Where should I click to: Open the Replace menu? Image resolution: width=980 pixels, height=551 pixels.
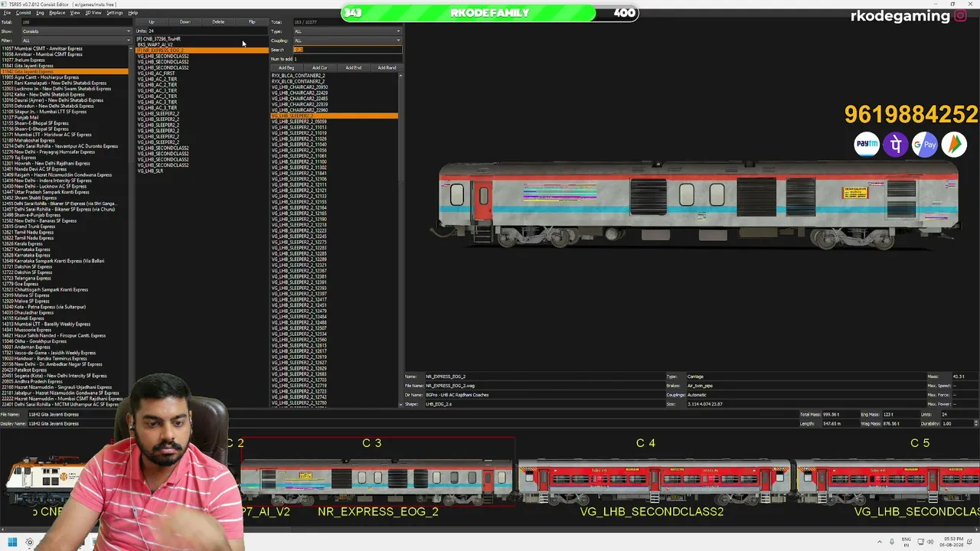tap(57, 13)
